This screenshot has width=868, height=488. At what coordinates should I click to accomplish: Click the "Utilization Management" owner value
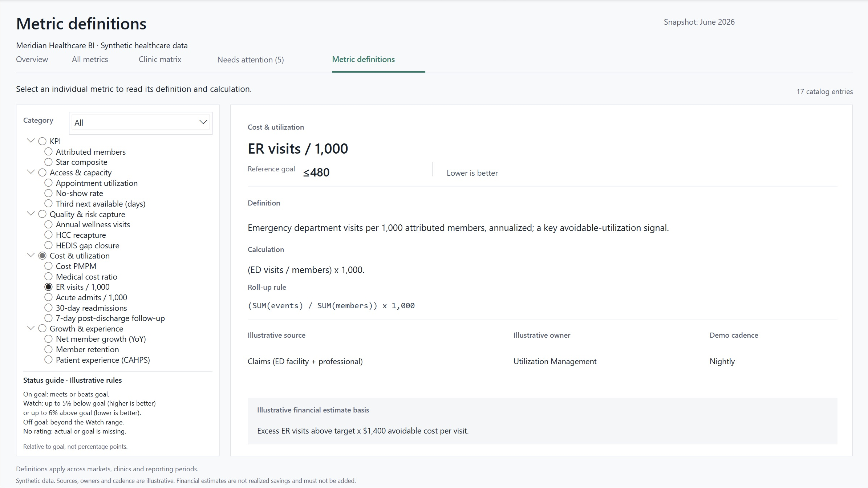pos(555,362)
